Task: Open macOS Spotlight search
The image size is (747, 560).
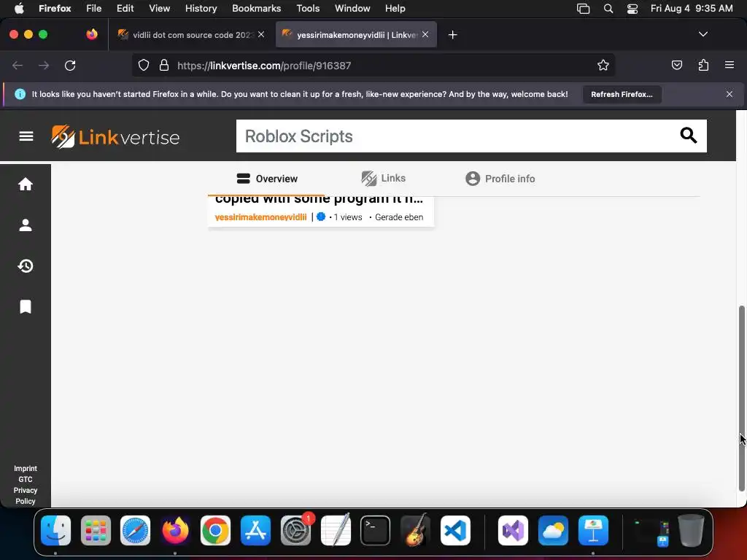Action: (608, 9)
